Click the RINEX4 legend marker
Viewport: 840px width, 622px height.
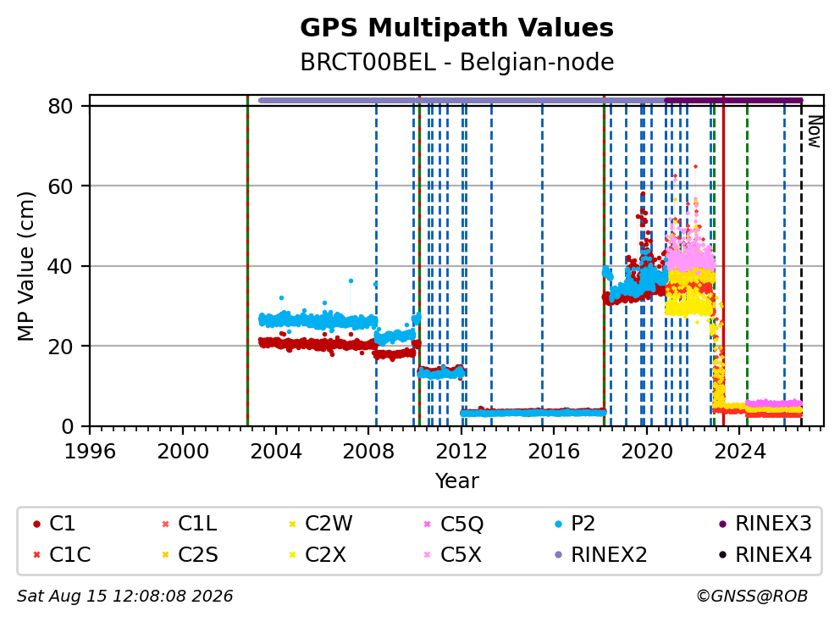tap(722, 555)
